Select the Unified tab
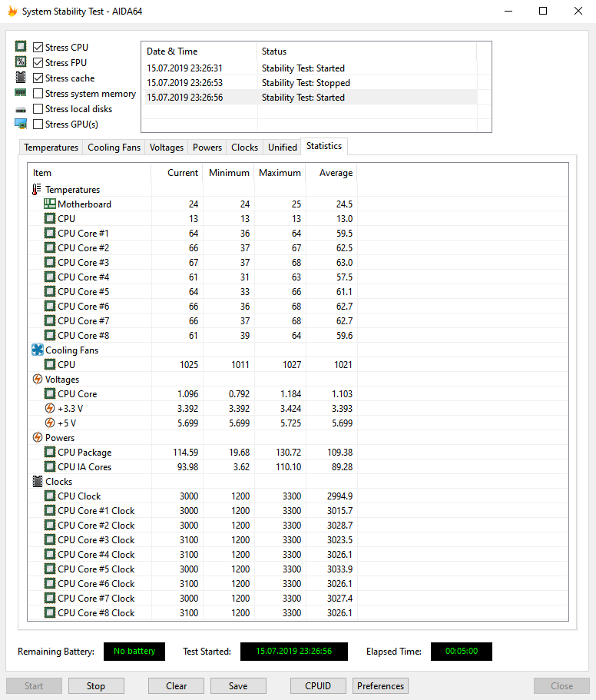This screenshot has width=596, height=700. point(283,148)
